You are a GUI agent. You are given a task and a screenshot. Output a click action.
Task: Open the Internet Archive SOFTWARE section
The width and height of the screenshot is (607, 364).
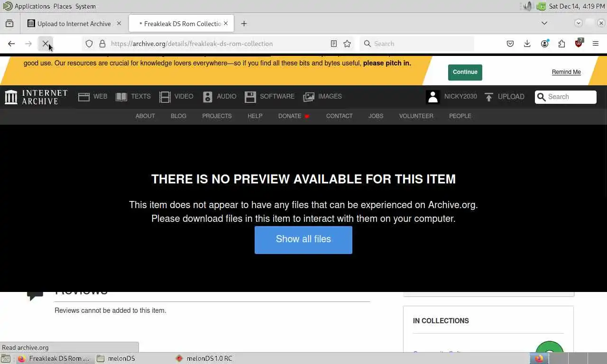coord(269,97)
